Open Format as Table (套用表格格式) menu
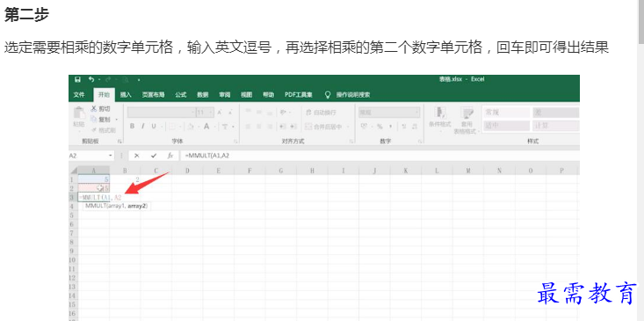 point(467,120)
